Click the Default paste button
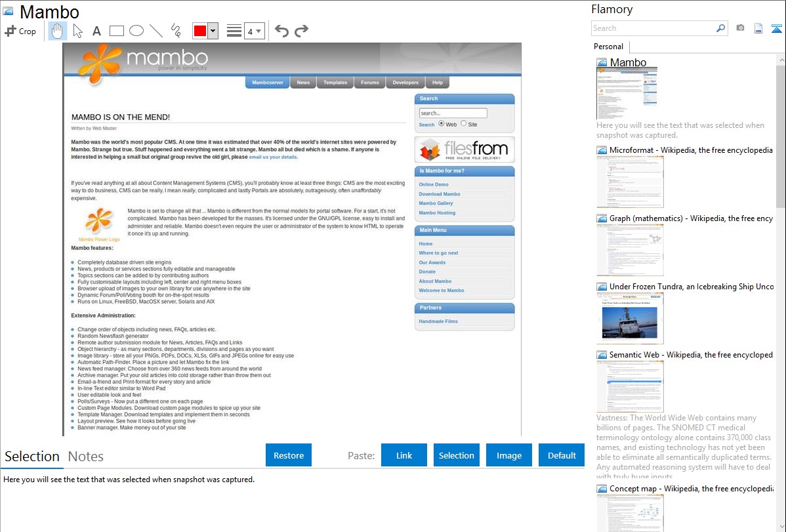 coord(562,455)
